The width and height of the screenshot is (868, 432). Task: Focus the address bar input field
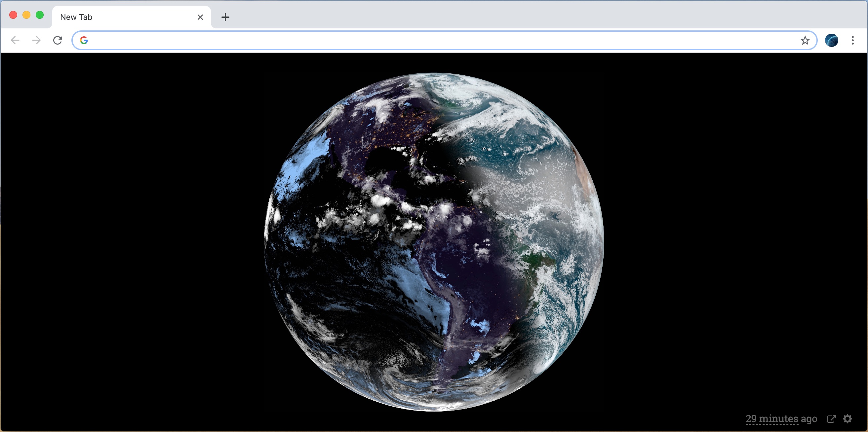pyautogui.click(x=438, y=40)
